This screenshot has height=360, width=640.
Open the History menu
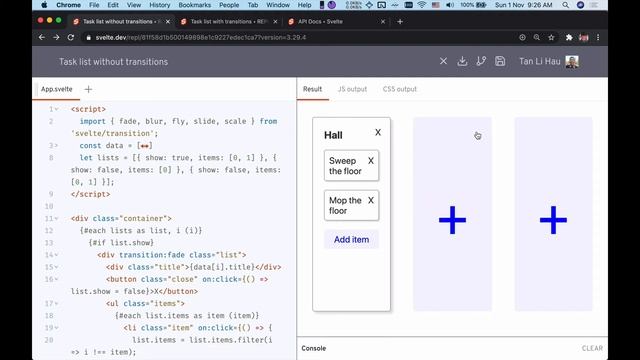tap(159, 5)
